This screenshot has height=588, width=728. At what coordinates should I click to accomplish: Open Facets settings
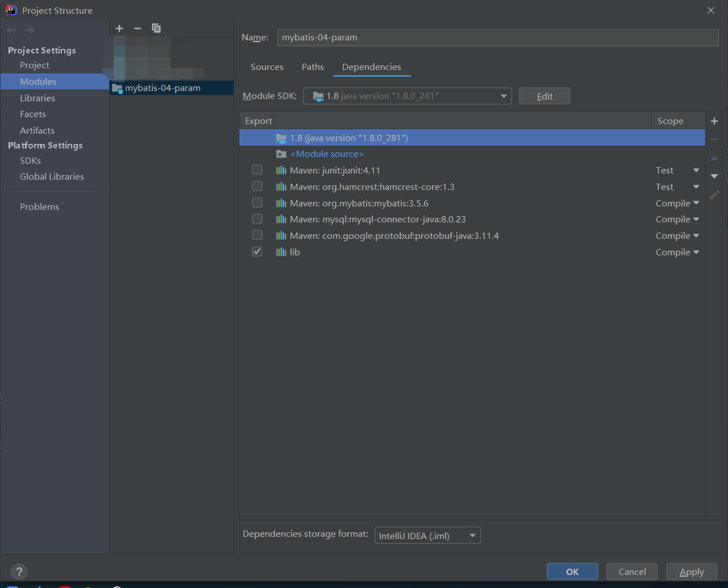pos(33,114)
